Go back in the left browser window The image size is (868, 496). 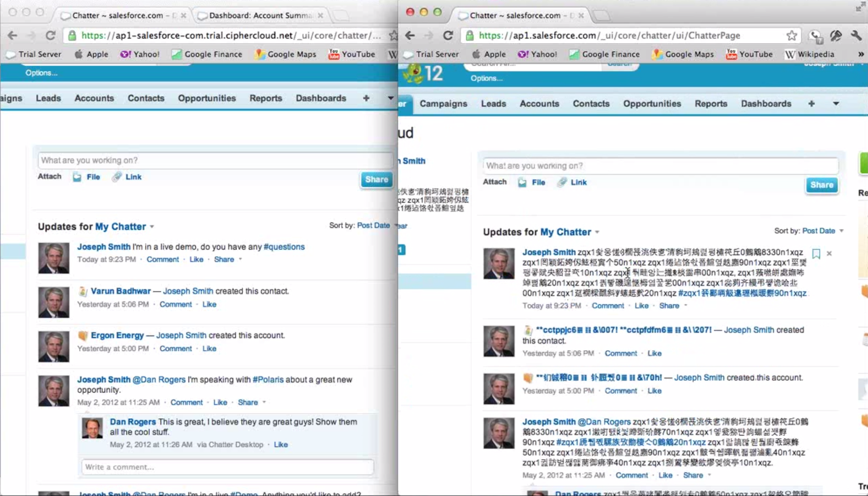[x=12, y=36]
